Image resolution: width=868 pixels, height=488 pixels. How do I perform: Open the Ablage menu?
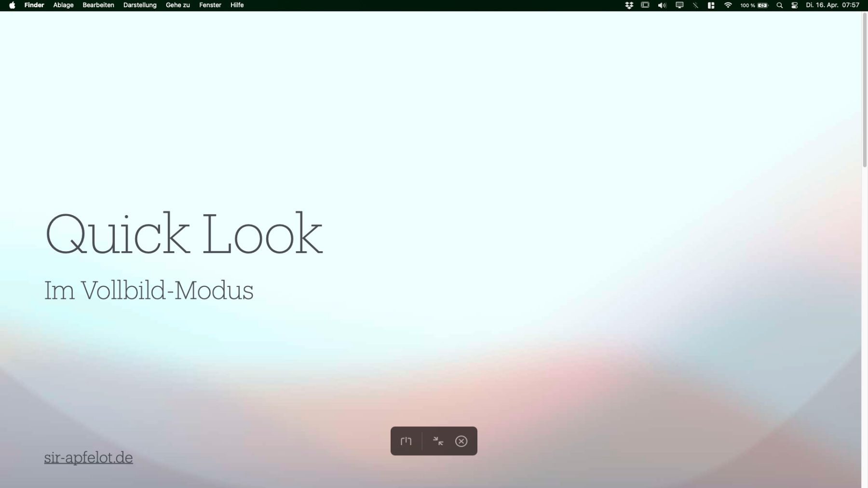[63, 5]
